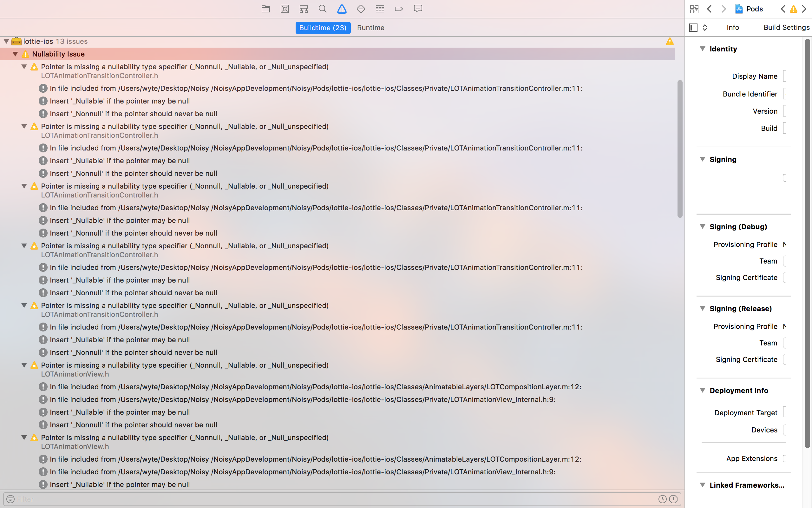Toggle show only recent issues clock

pos(662,499)
